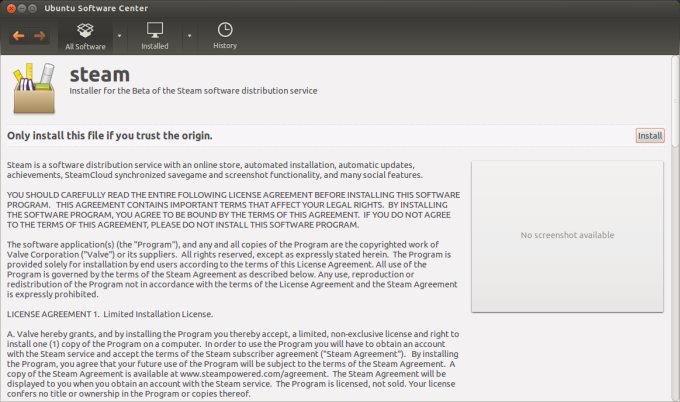Go forward with the right arrow
The height and width of the screenshot is (402, 680).
click(x=39, y=36)
